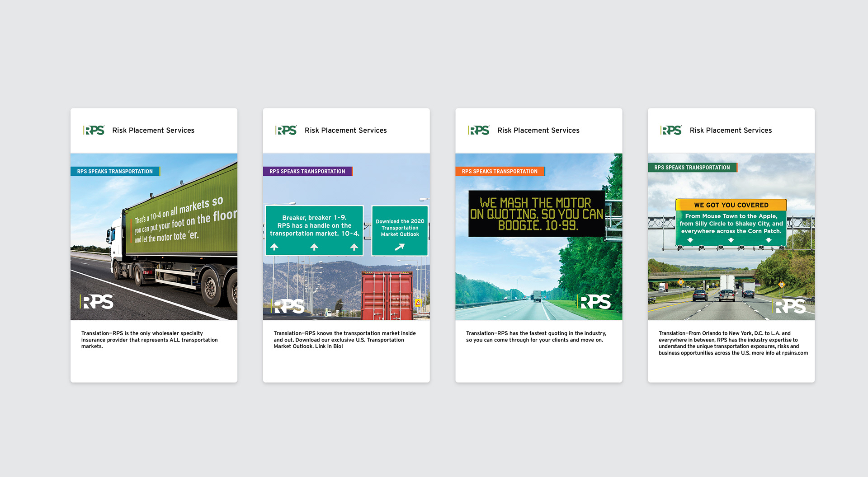This screenshot has width=868, height=477.
Task: Click the red shipping container in second post
Action: [387, 295]
